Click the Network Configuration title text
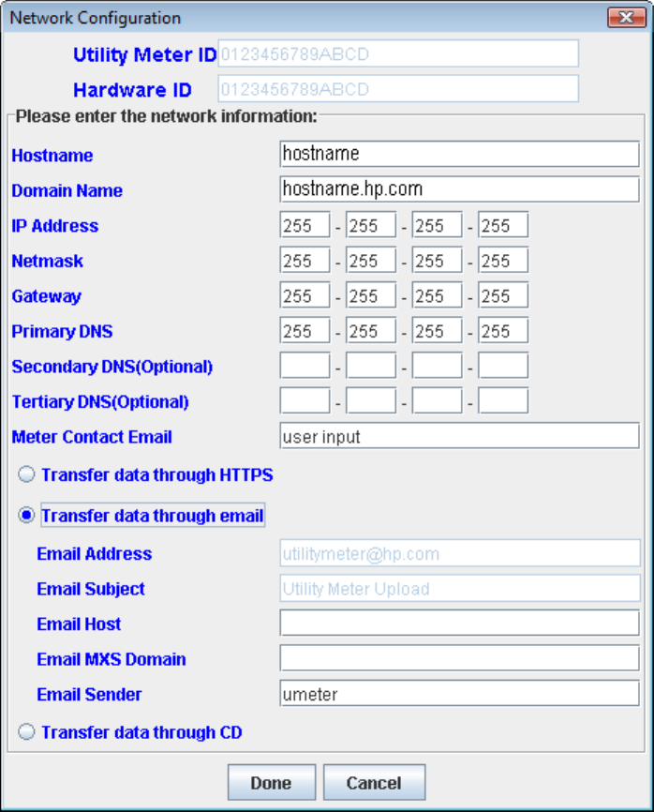Screen dimensions: 654x812 click(96, 18)
